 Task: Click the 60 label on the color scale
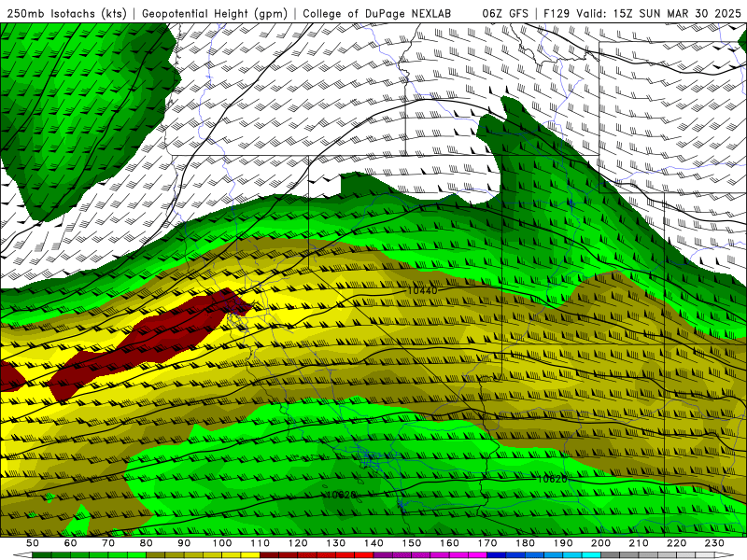pos(70,543)
